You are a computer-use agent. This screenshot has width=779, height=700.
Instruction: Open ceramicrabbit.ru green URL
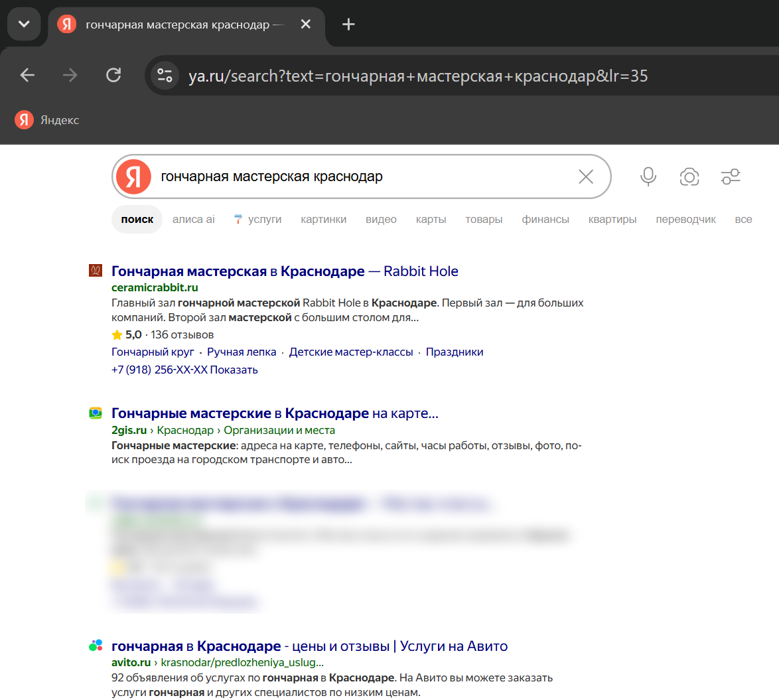coord(155,288)
